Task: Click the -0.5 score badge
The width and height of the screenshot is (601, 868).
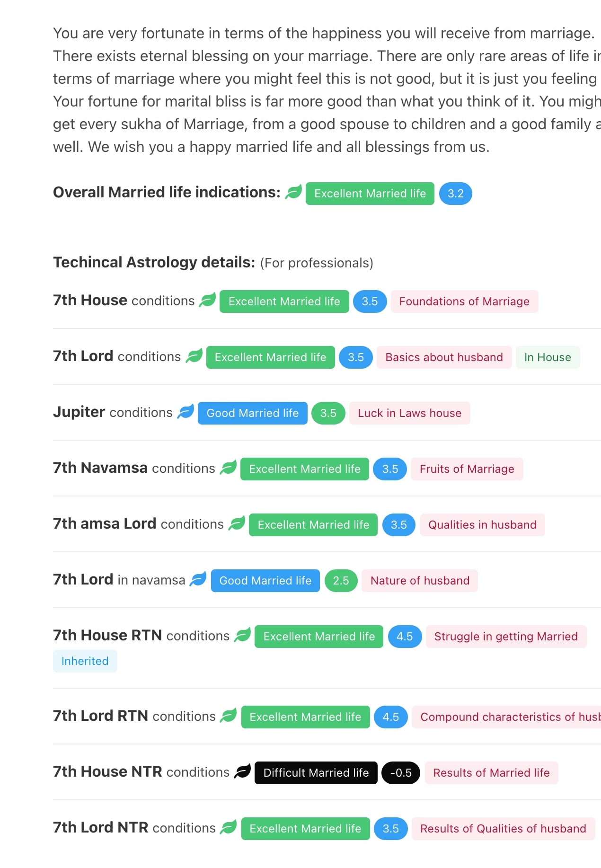Action: coord(401,773)
